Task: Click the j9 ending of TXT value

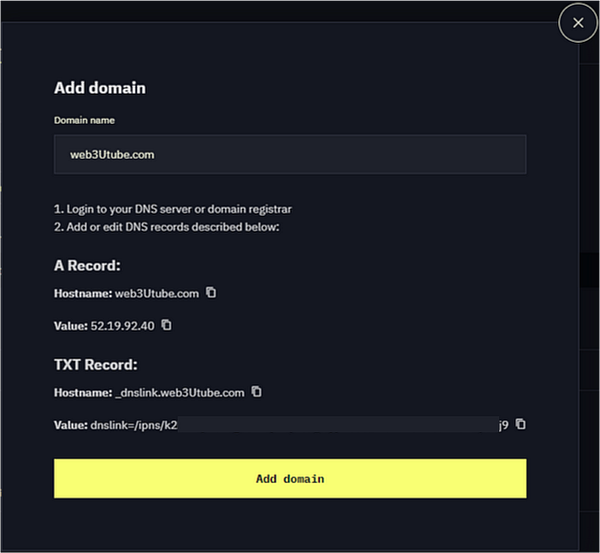Action: (504, 425)
